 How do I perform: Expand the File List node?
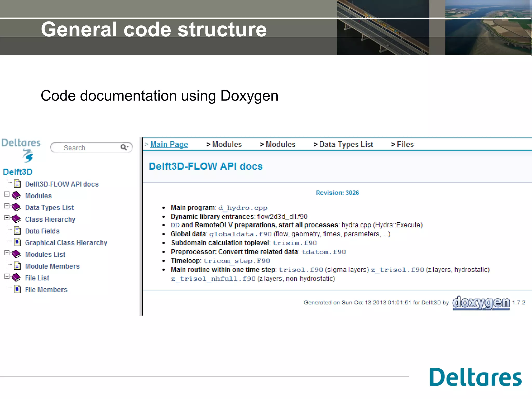coord(7,276)
